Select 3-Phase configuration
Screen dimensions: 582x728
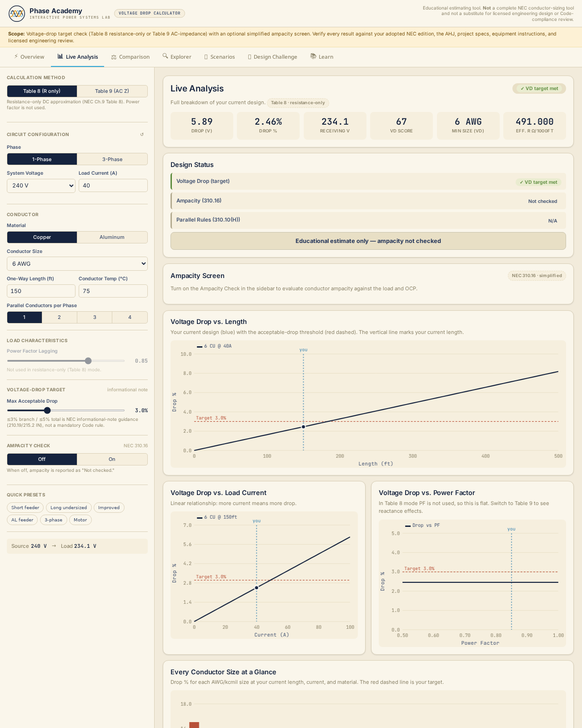tap(112, 159)
